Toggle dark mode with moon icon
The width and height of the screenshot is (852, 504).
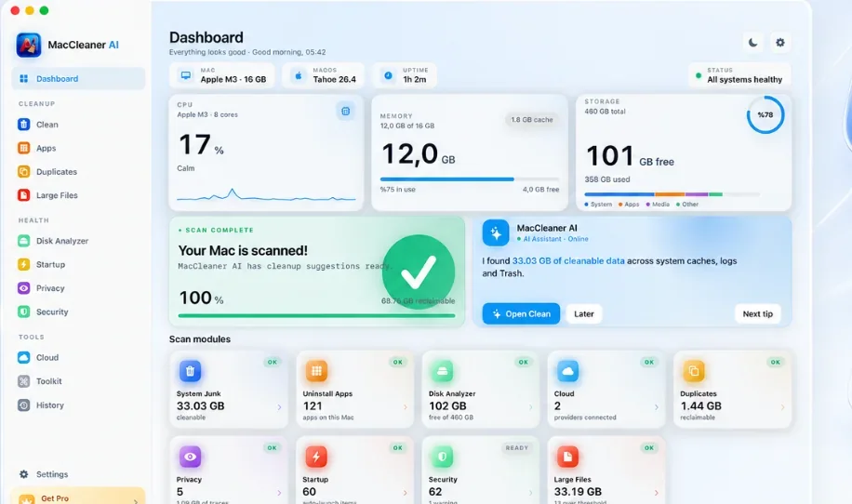pyautogui.click(x=753, y=43)
